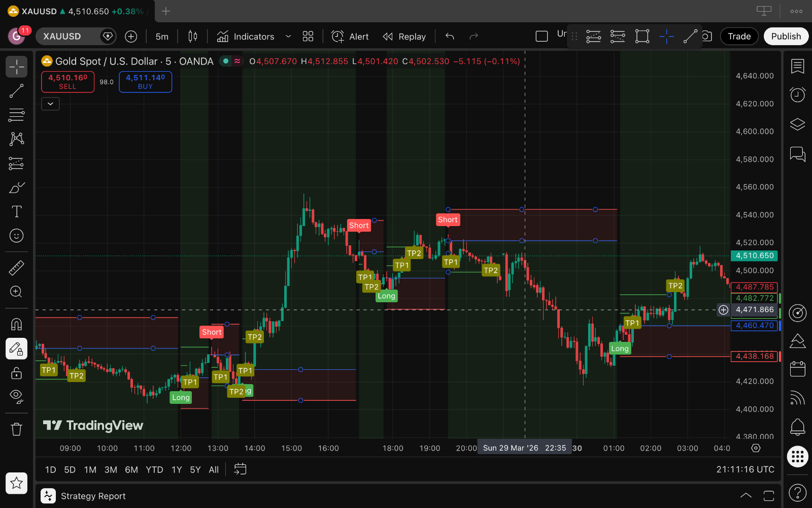812x508 pixels.
Task: Select the YTD date range
Action: click(154, 470)
